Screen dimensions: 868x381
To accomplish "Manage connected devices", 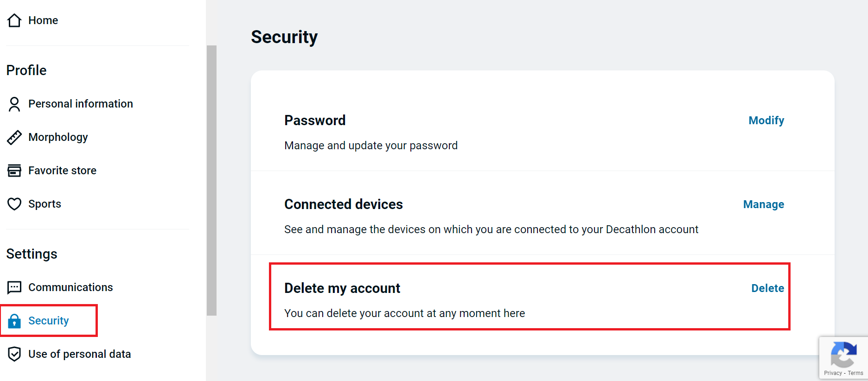I will [763, 204].
